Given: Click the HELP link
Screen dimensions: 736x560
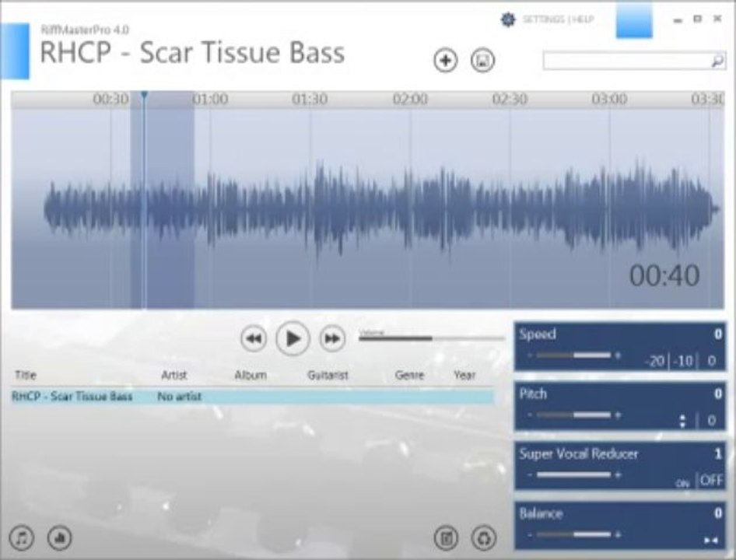Looking at the screenshot, I should pyautogui.click(x=584, y=19).
